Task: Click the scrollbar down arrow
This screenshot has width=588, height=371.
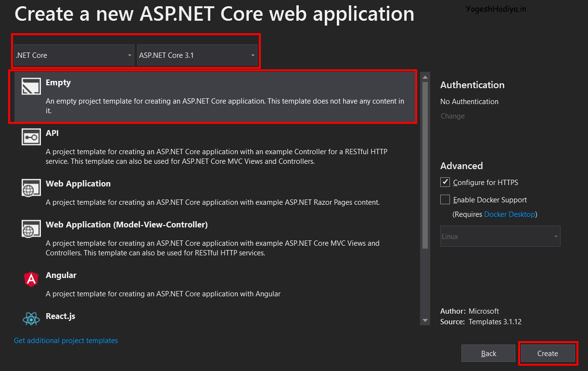Action: tap(425, 320)
